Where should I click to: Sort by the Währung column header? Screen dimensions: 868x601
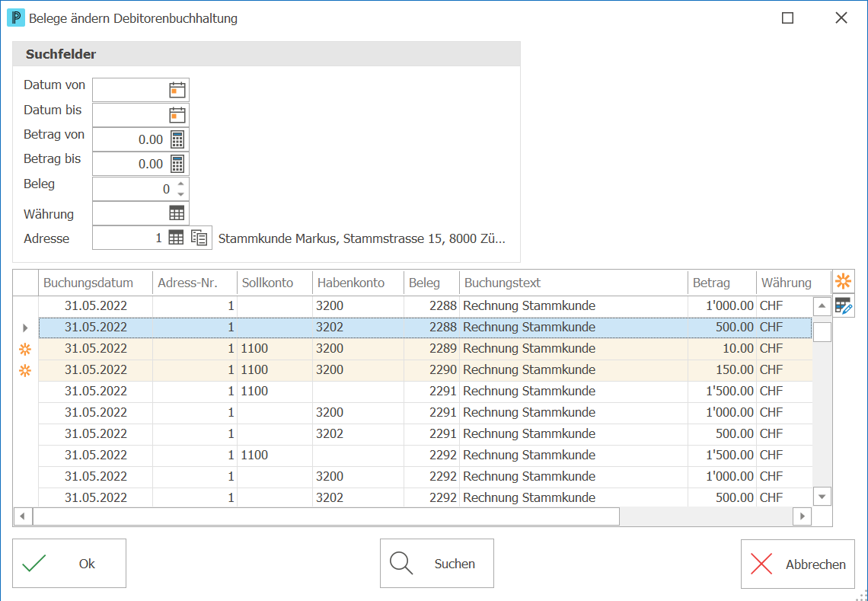click(794, 283)
